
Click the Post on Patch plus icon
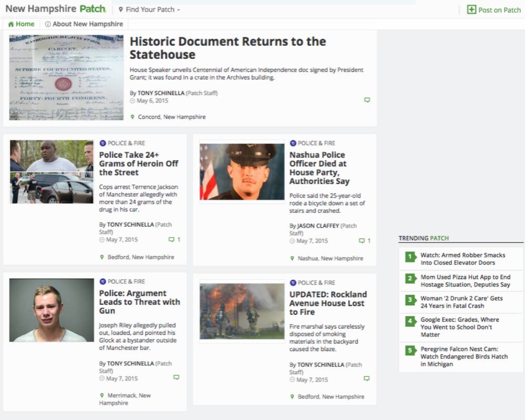click(471, 9)
